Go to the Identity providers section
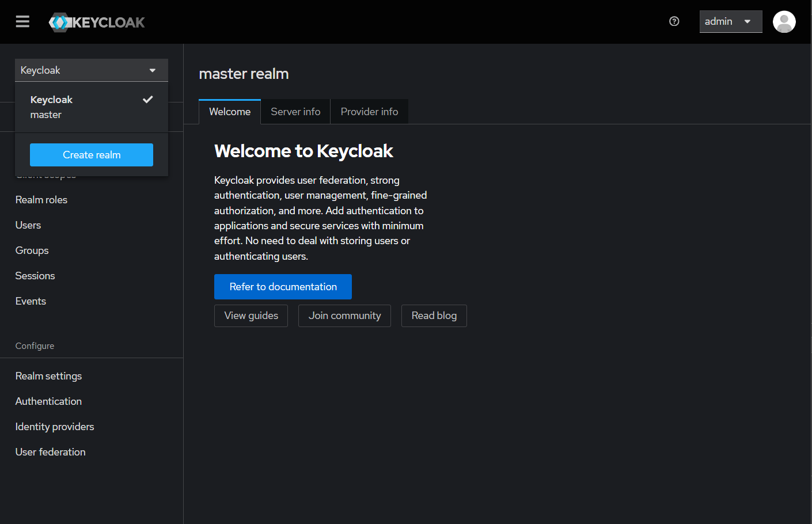The width and height of the screenshot is (812, 524). point(54,426)
